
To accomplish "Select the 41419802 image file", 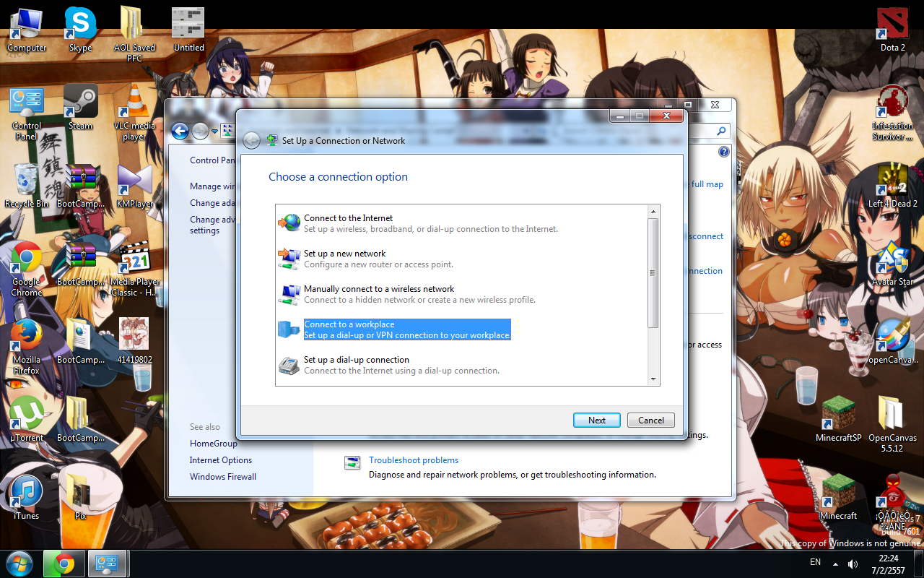I will point(134,341).
